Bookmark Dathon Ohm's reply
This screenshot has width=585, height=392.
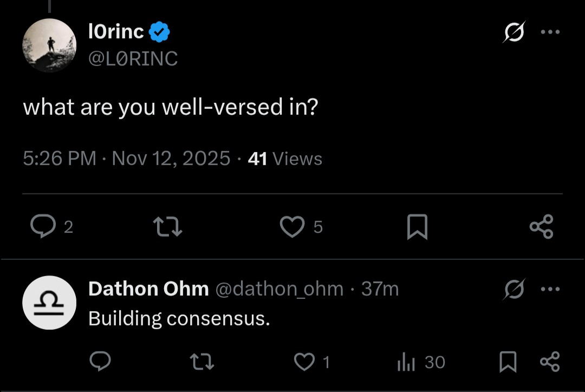507,362
